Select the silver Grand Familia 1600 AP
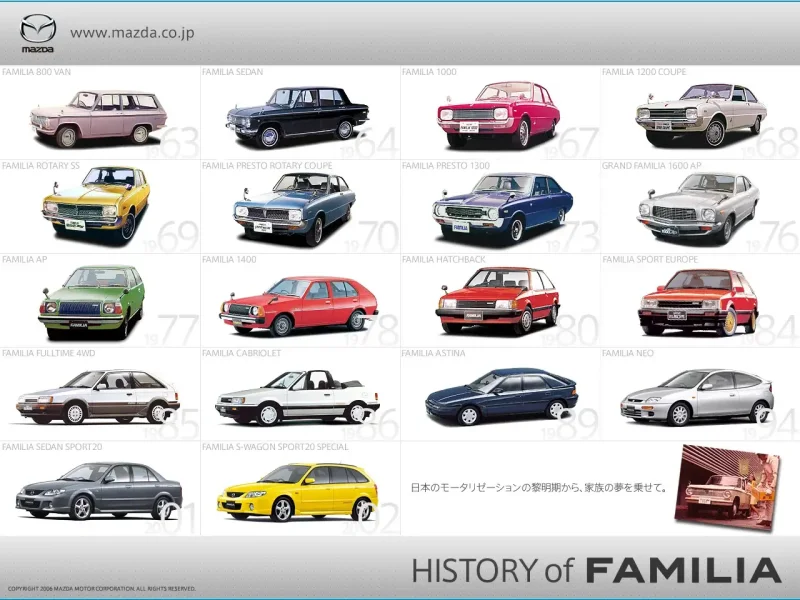This screenshot has width=800, height=600. click(x=698, y=208)
